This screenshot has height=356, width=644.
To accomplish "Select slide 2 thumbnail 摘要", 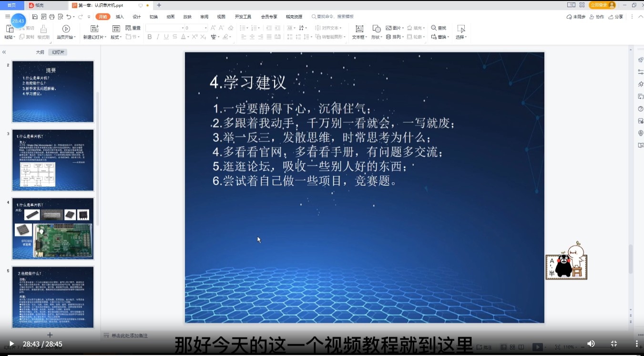I will (53, 92).
